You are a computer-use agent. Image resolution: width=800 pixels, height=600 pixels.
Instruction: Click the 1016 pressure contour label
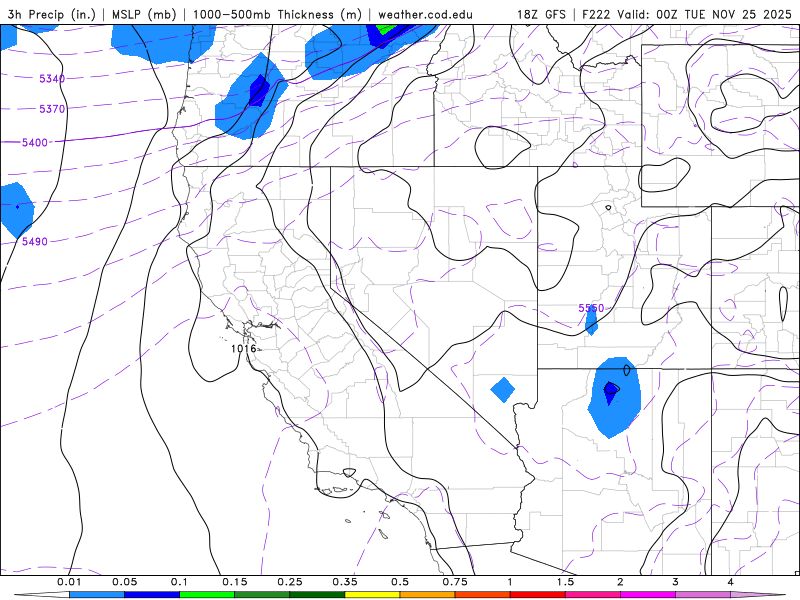[x=243, y=348]
